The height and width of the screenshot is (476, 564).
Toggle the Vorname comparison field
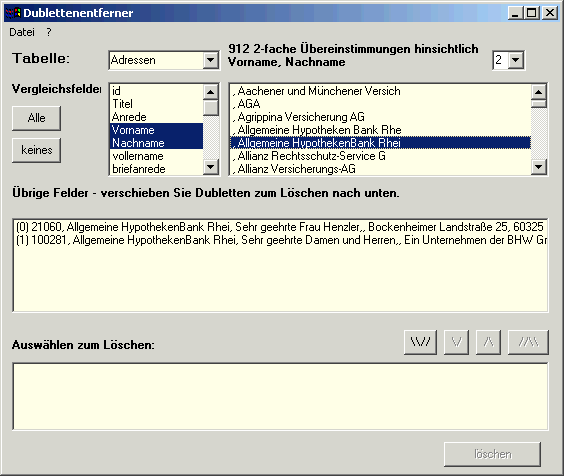(x=156, y=130)
